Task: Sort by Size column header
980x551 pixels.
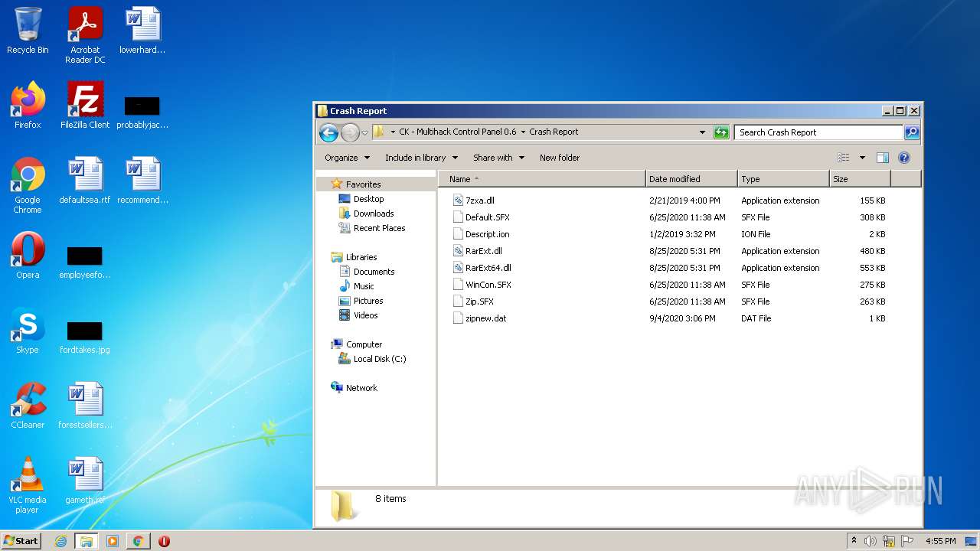Action: 860,179
